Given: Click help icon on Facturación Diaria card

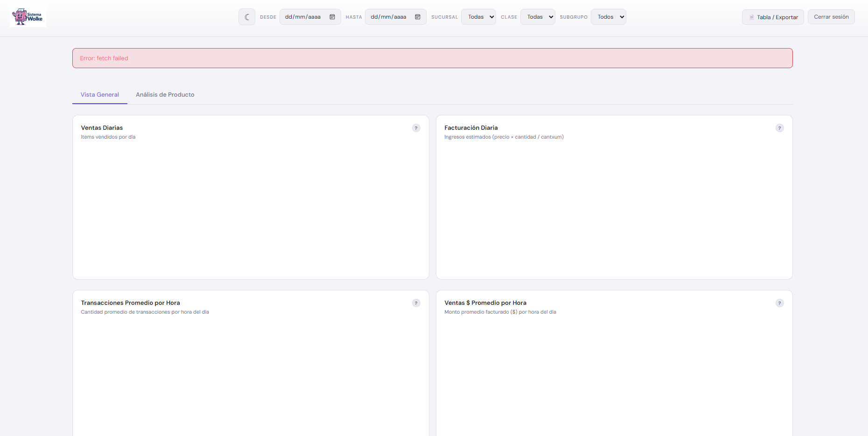Looking at the screenshot, I should point(779,128).
